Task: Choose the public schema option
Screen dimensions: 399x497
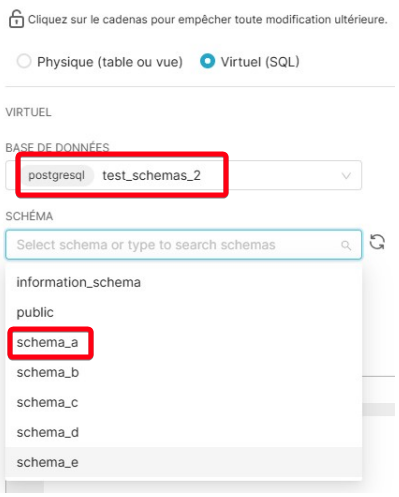Action: [183, 312]
